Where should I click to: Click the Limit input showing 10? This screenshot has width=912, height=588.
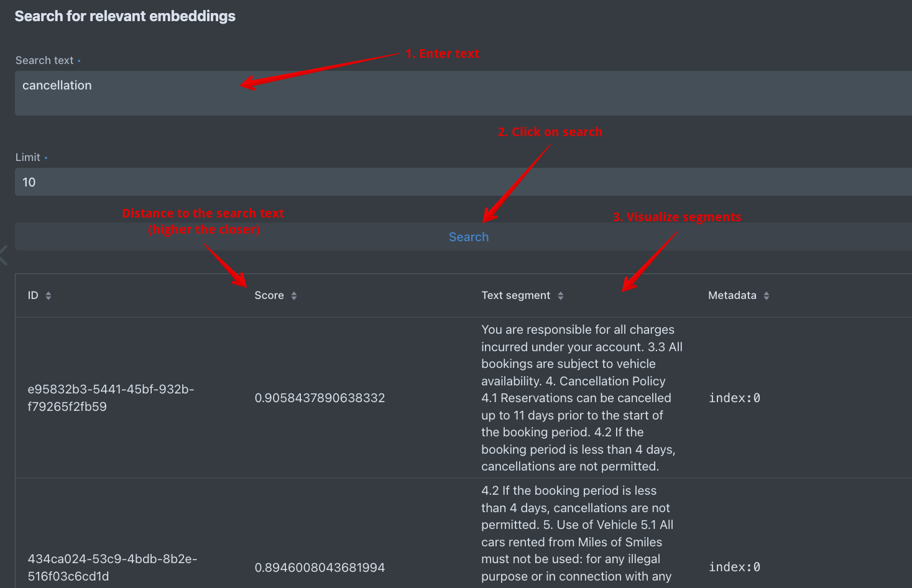[249, 181]
